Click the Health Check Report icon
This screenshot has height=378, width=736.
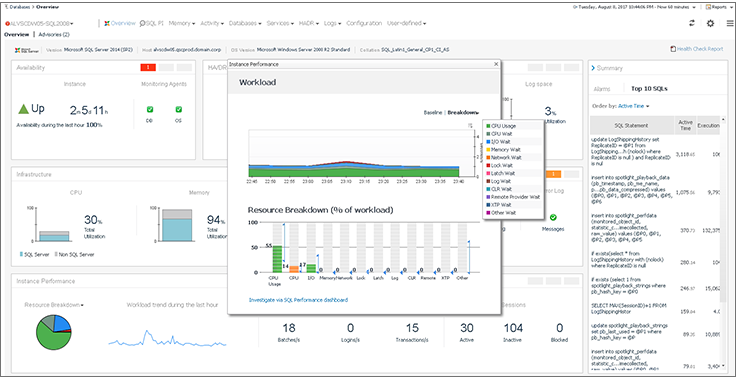[x=673, y=49]
